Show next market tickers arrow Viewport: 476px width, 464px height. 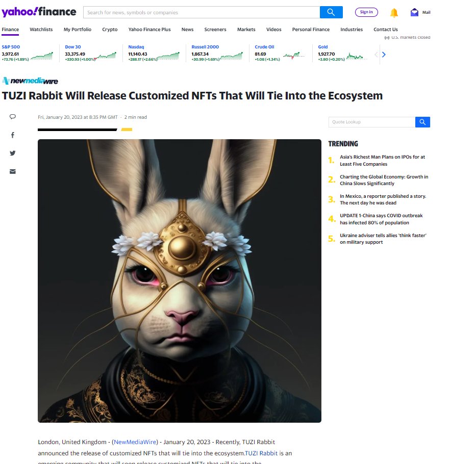click(x=384, y=55)
